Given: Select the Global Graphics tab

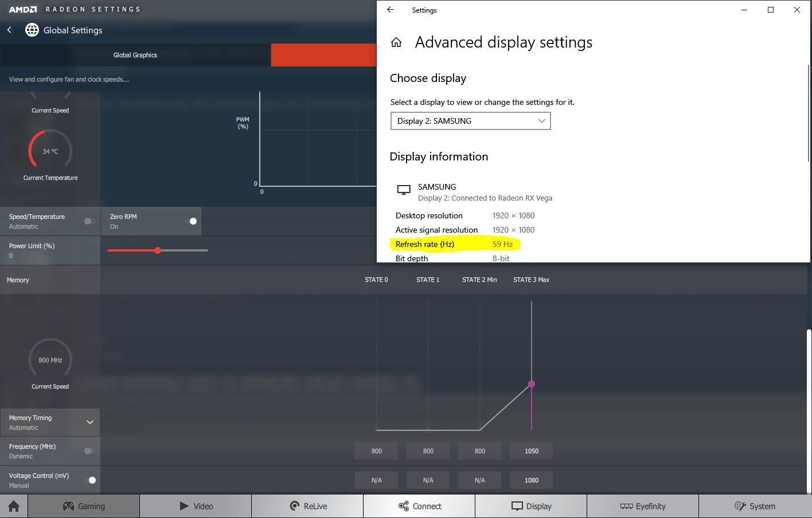Looking at the screenshot, I should 135,55.
